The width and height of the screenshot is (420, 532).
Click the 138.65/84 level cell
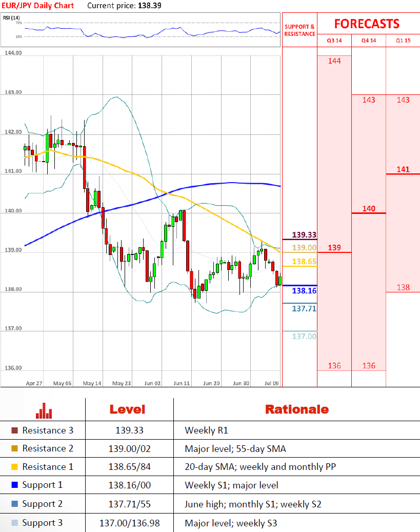point(129,467)
